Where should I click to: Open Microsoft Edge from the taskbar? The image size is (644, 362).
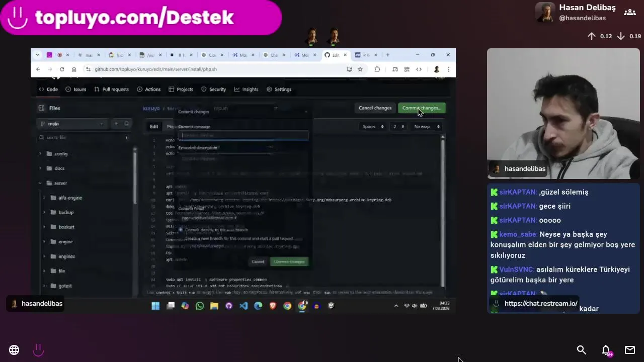point(258,306)
